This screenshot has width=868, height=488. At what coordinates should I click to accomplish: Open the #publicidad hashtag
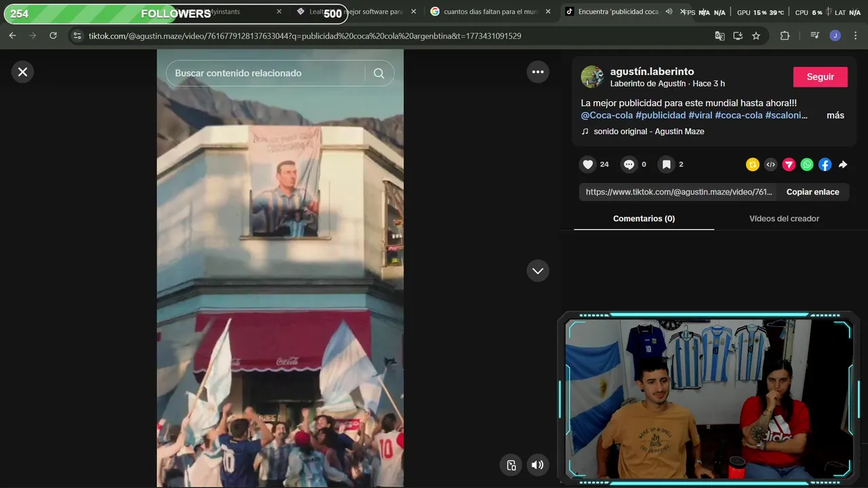tap(660, 115)
